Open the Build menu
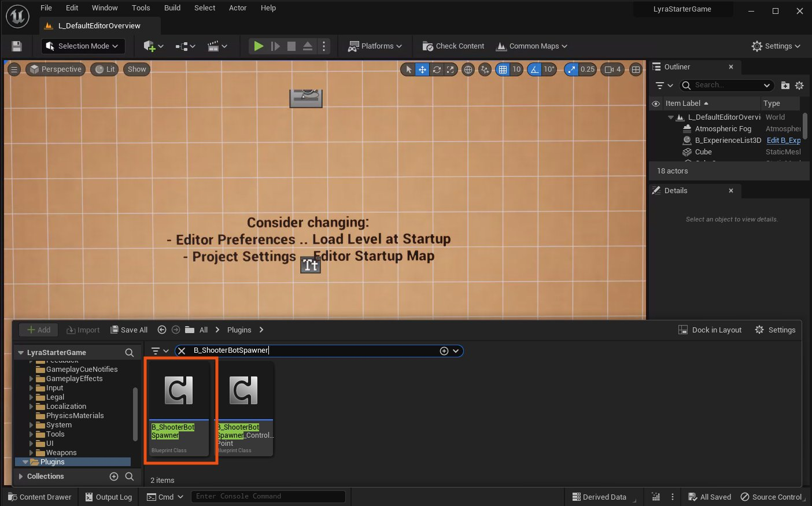 (x=172, y=8)
